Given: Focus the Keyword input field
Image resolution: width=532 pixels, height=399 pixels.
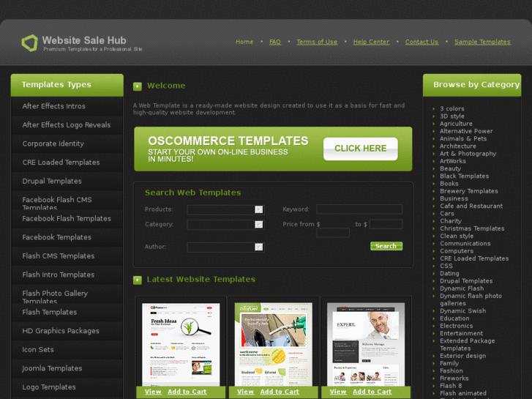Looking at the screenshot, I should (x=359, y=209).
